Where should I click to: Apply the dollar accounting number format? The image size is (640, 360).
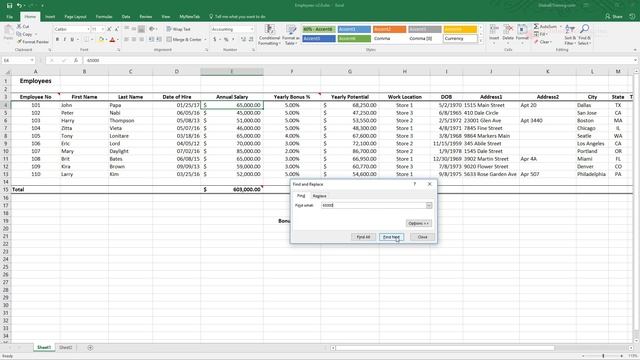pyautogui.click(x=215, y=40)
